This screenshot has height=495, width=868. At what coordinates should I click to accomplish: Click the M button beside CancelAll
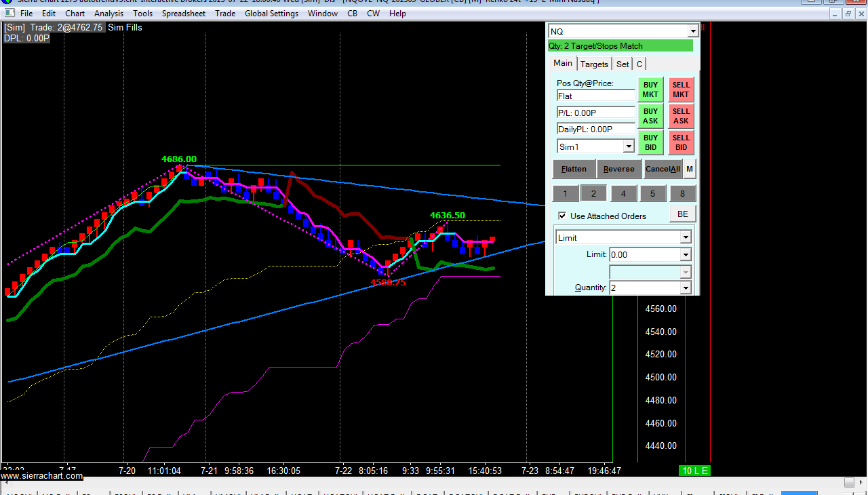690,169
